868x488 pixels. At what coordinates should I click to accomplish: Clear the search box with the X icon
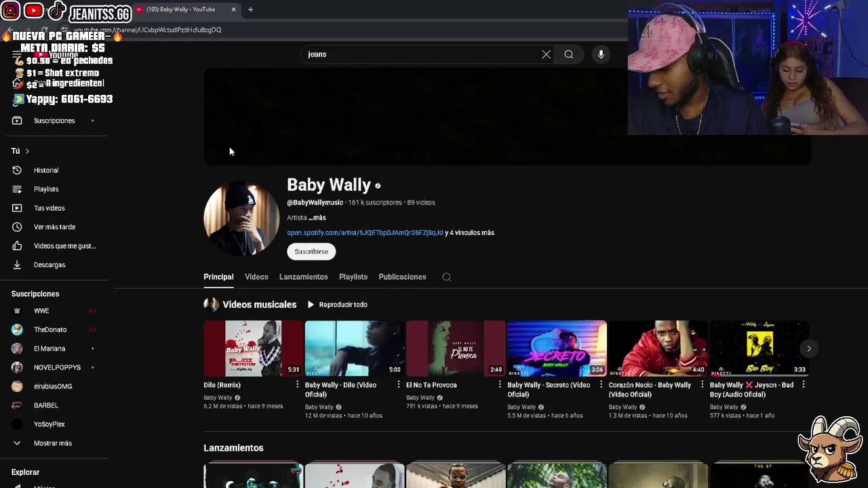click(546, 54)
